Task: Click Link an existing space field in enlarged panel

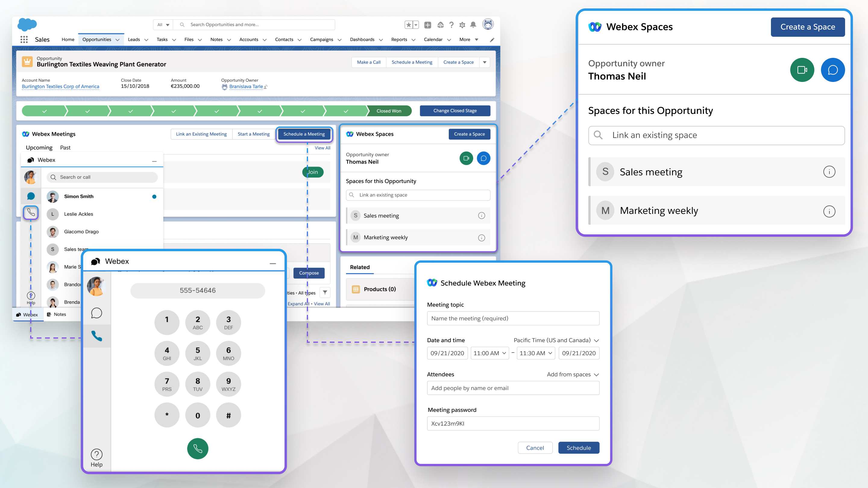Action: pyautogui.click(x=716, y=135)
